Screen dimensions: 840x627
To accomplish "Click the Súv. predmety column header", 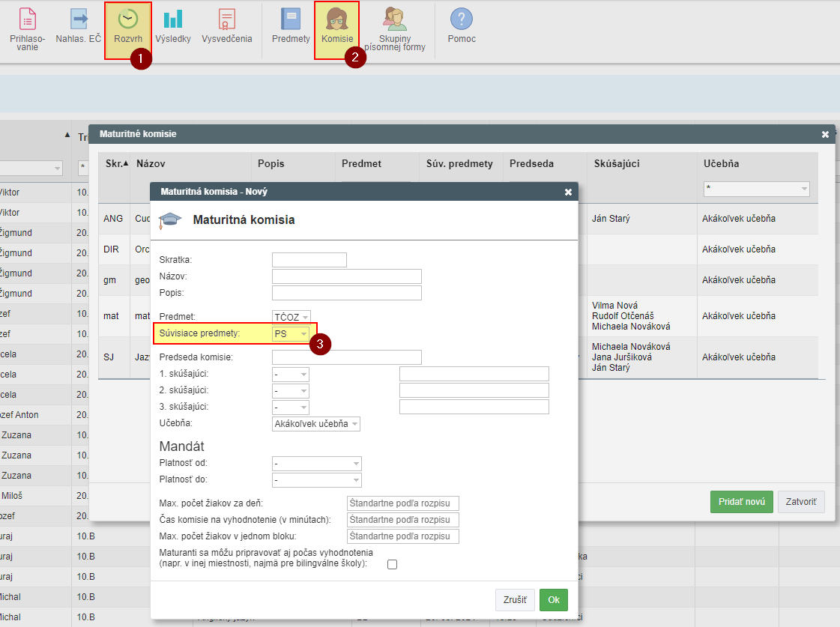I will pyautogui.click(x=459, y=164).
